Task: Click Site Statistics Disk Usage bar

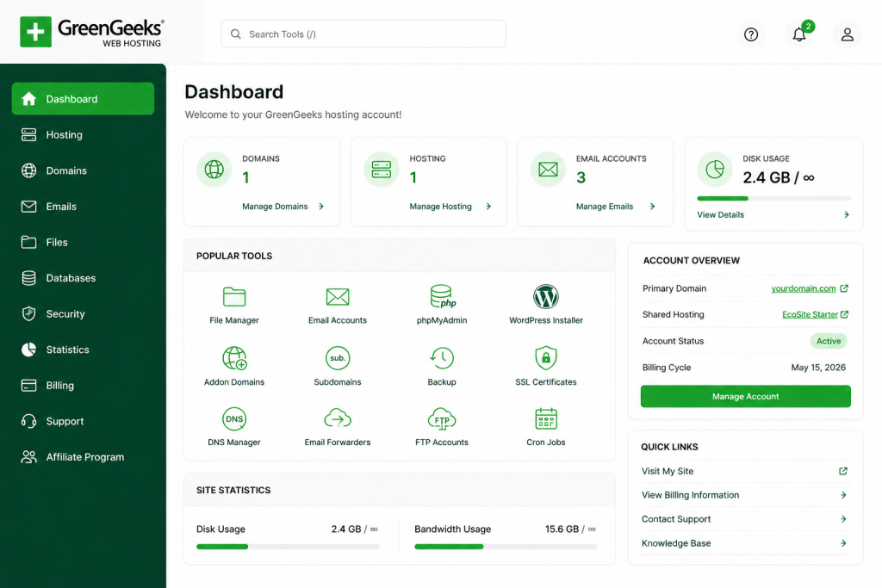Action: 288,547
